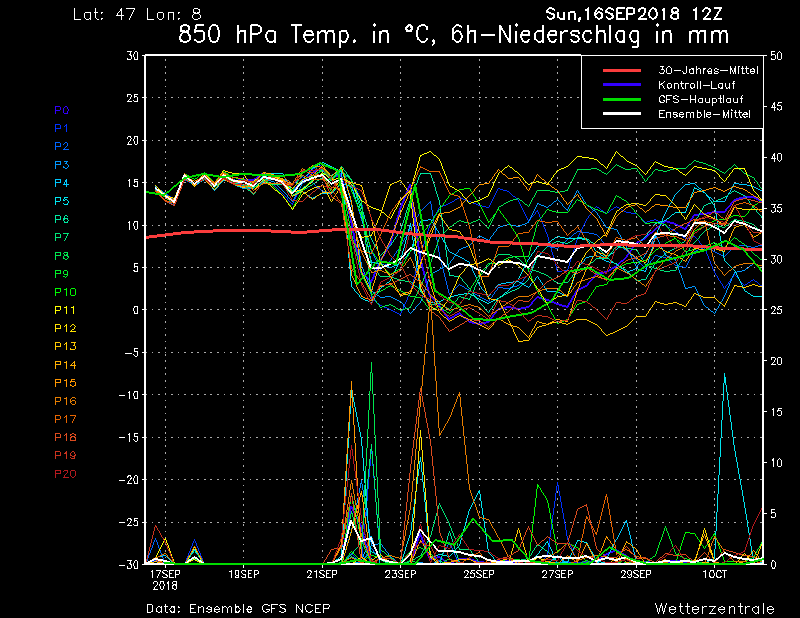Pick the P14 member label

65,365
